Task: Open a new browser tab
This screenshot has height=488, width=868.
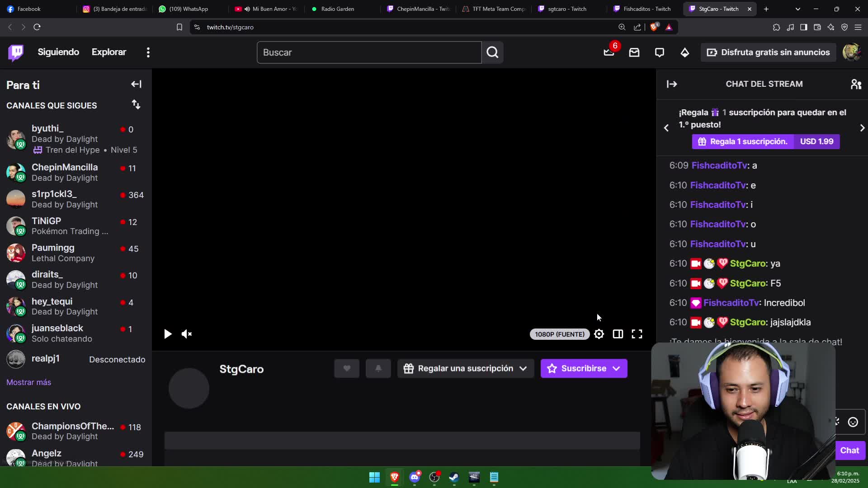Action: pyautogui.click(x=766, y=9)
